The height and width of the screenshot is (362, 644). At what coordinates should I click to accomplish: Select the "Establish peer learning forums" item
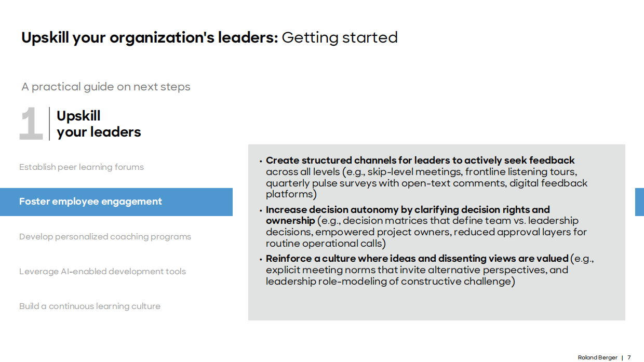click(82, 167)
